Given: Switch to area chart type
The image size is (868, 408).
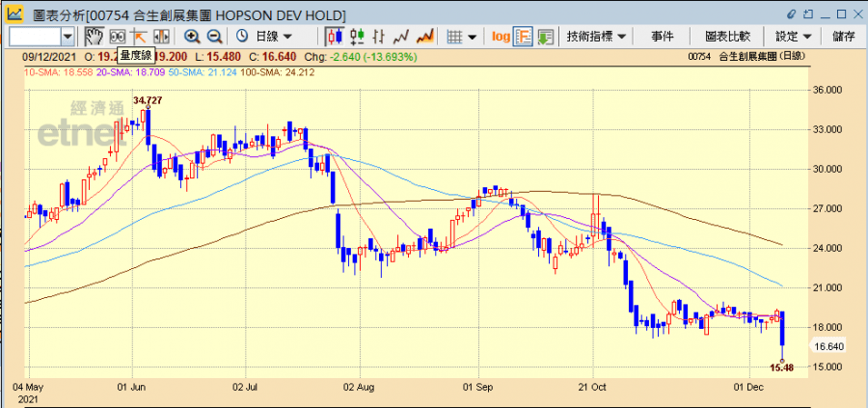Looking at the screenshot, I should (x=423, y=36).
